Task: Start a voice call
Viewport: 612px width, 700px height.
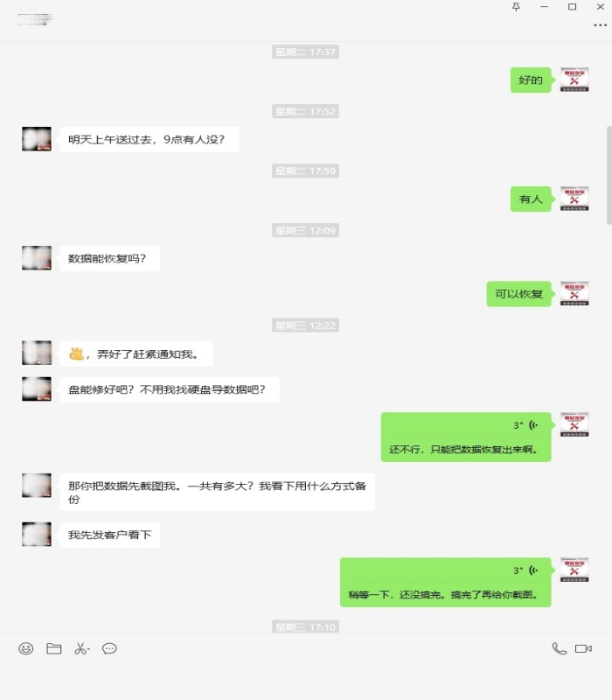Action: pyautogui.click(x=559, y=648)
